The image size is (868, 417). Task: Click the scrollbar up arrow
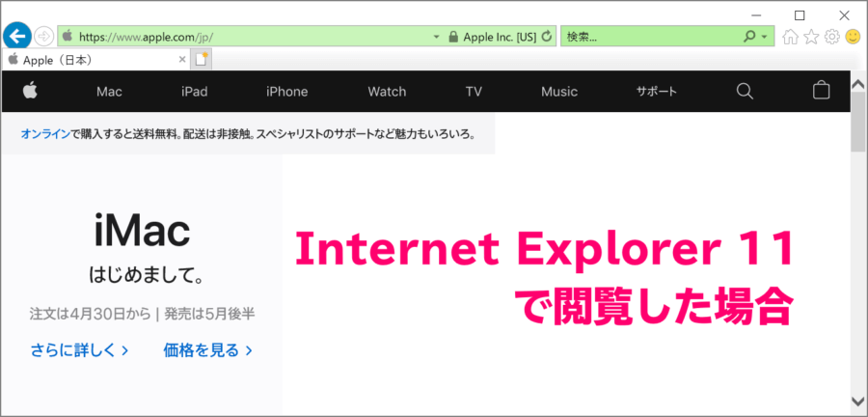tap(858, 84)
